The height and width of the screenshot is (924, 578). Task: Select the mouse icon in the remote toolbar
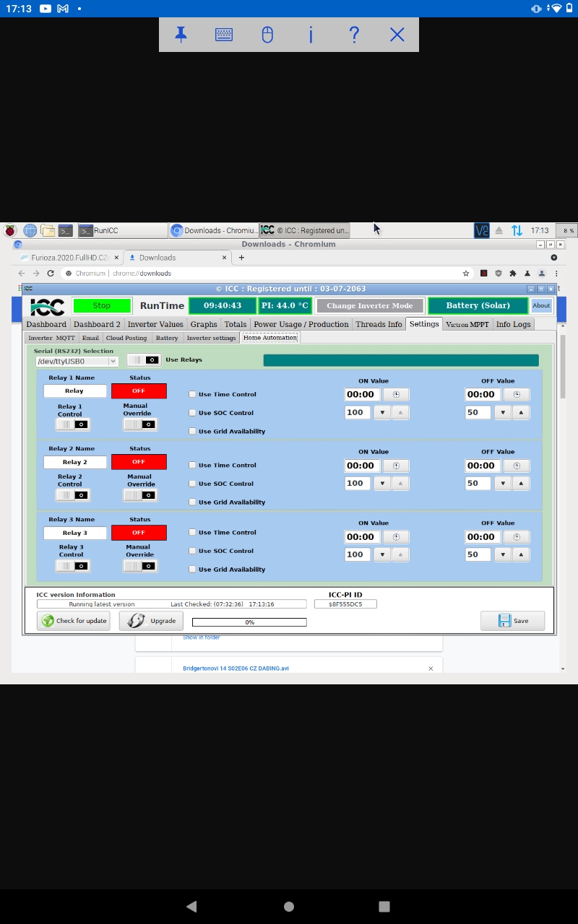(267, 34)
